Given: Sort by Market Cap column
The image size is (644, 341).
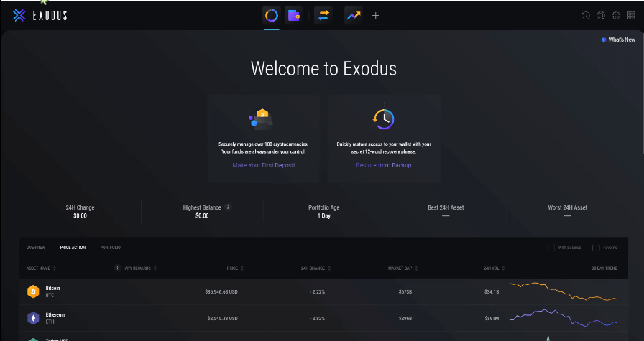Looking at the screenshot, I should coord(403,268).
